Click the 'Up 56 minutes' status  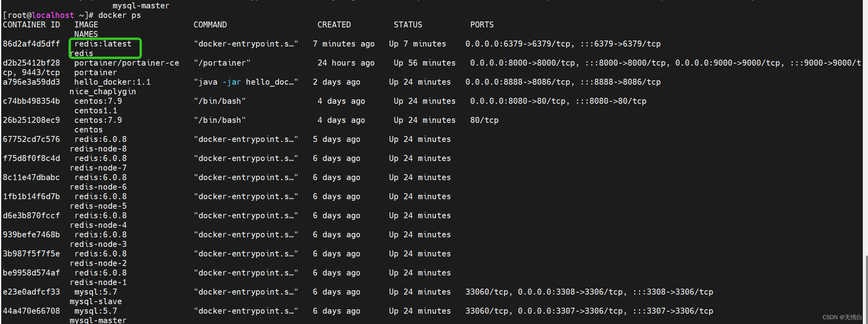[425, 63]
